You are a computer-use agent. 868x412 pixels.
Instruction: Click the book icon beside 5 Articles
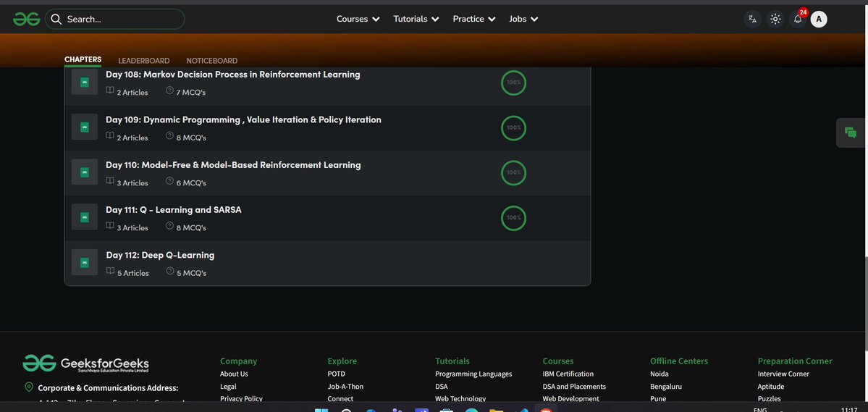(x=111, y=272)
